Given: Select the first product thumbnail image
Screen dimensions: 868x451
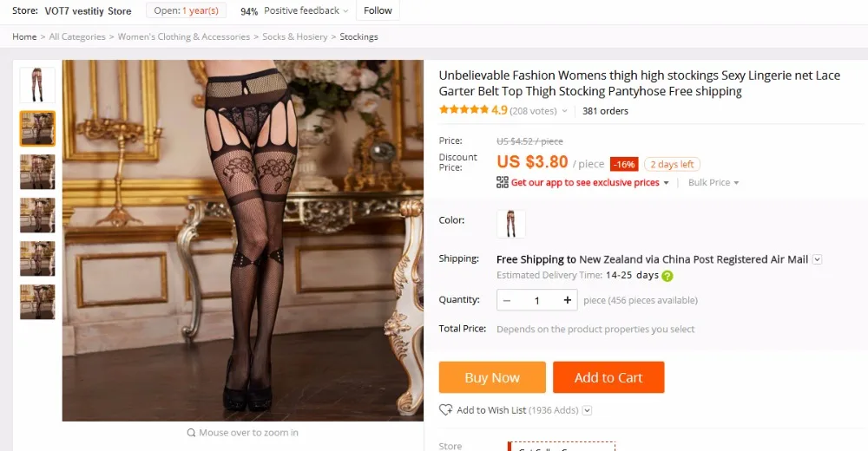Looking at the screenshot, I should point(37,85).
